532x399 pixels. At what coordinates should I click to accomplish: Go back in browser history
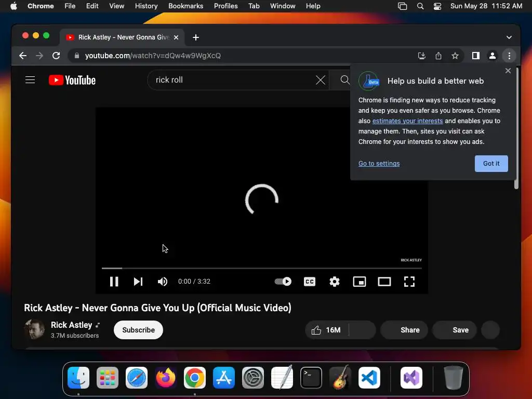tap(23, 56)
